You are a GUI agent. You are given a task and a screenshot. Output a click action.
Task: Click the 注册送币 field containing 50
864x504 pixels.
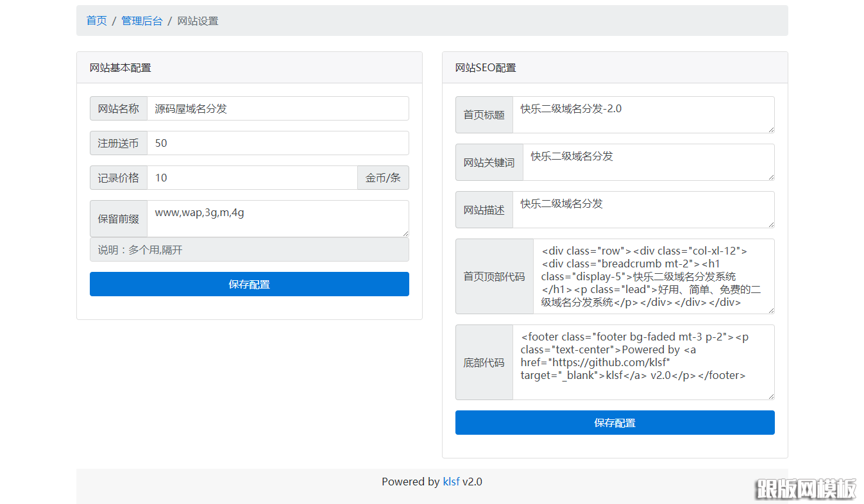pyautogui.click(x=278, y=143)
